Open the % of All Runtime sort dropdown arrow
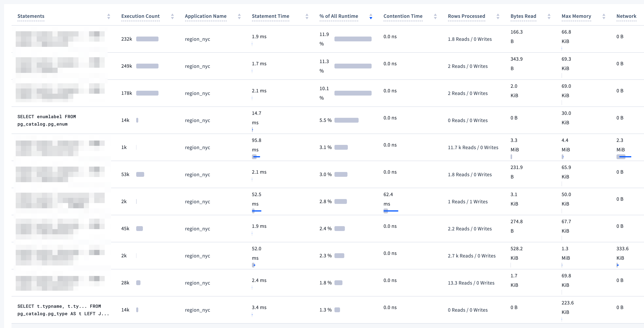Screen dimensions: 644x328 click(x=370, y=17)
